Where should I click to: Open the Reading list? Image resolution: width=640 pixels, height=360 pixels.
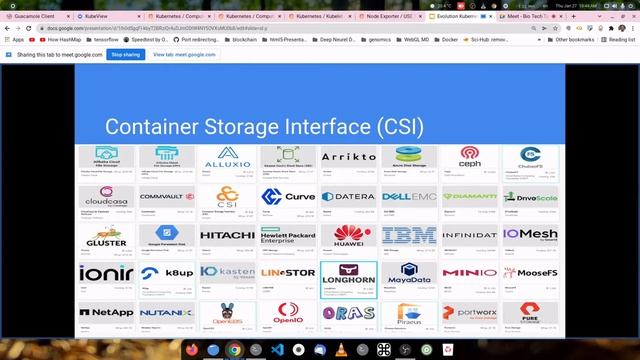pos(618,40)
